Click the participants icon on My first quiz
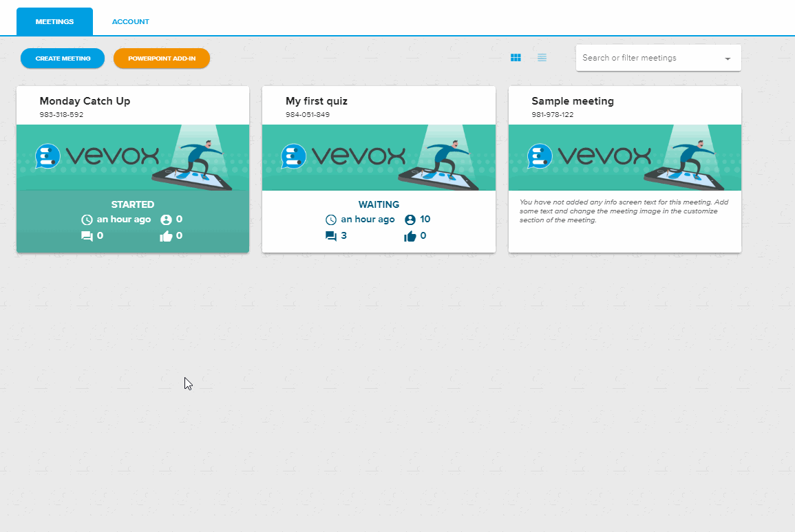Viewport: 795px width, 532px height. coord(410,220)
